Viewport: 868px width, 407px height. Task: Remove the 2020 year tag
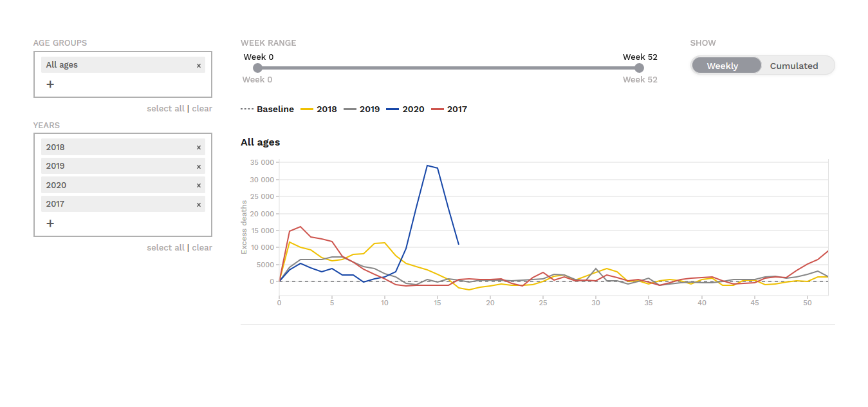(199, 185)
